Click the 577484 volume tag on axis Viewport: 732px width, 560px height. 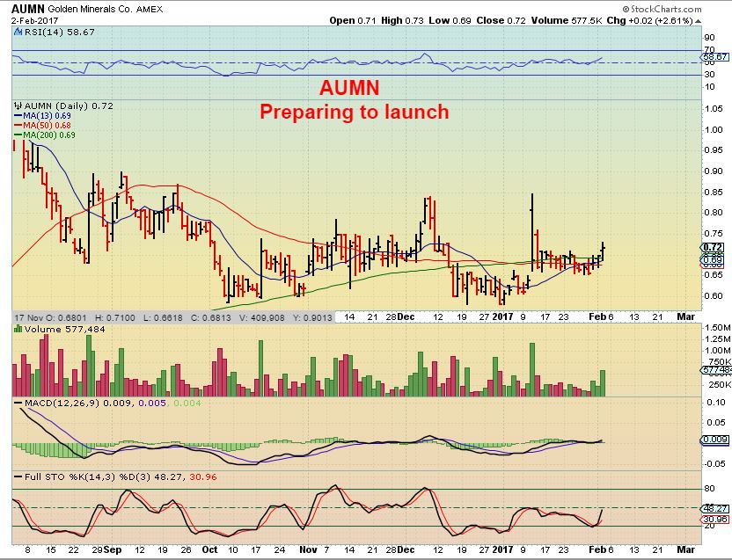click(715, 370)
